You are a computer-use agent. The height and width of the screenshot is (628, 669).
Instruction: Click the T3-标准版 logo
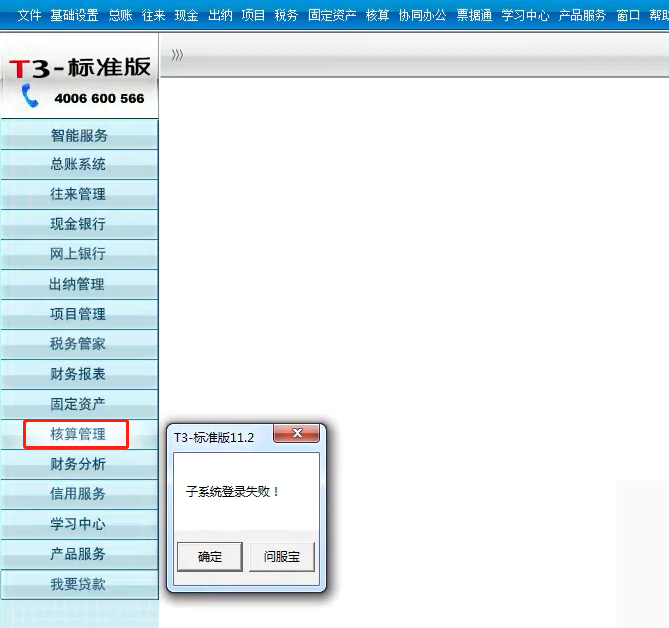[80, 67]
